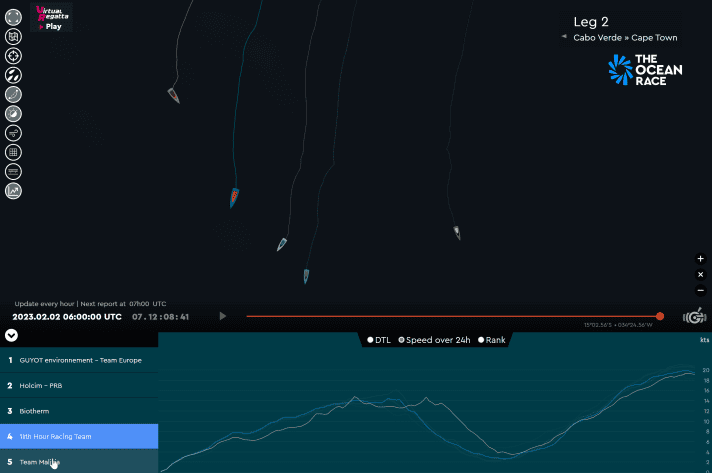This screenshot has width=712, height=473.
Task: Select the DTL chart option
Action: 379,340
